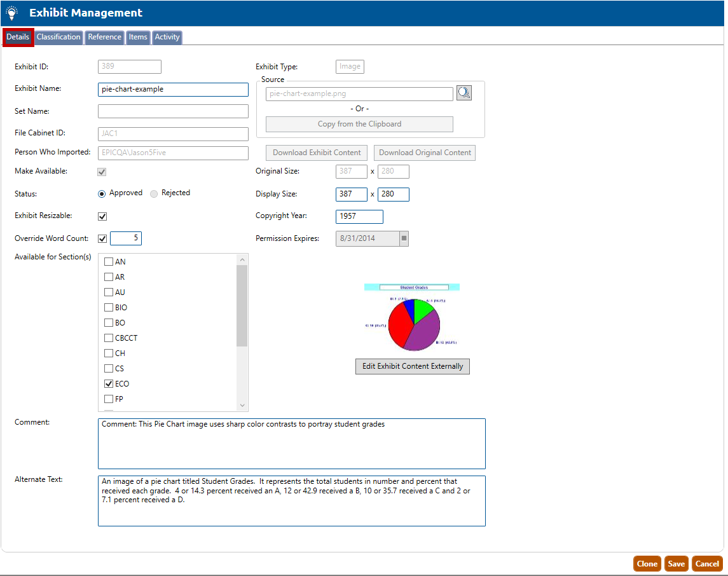728x576 pixels.
Task: Open the Activity tab
Action: tap(167, 37)
